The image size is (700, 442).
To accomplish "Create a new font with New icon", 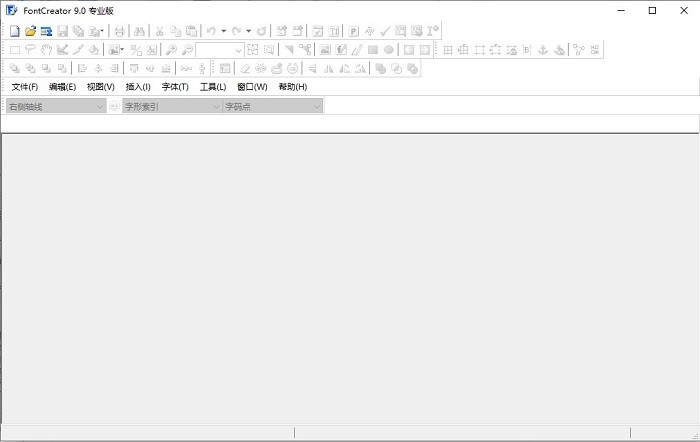I will (15, 31).
